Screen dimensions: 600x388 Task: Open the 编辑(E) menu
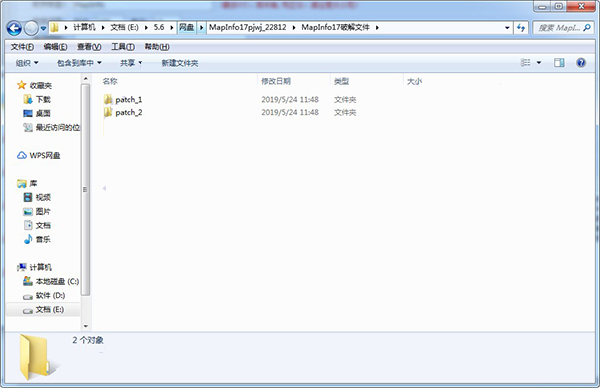pyautogui.click(x=55, y=47)
